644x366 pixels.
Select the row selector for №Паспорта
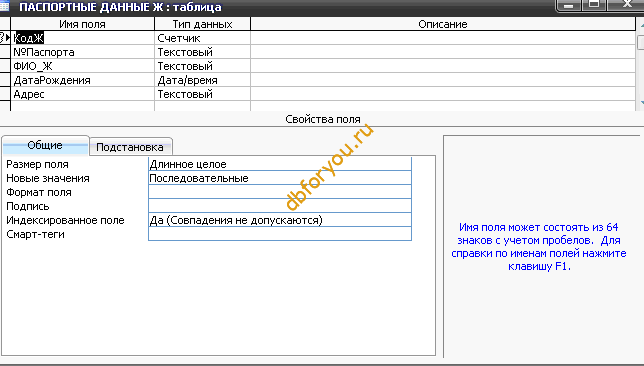click(x=5, y=52)
